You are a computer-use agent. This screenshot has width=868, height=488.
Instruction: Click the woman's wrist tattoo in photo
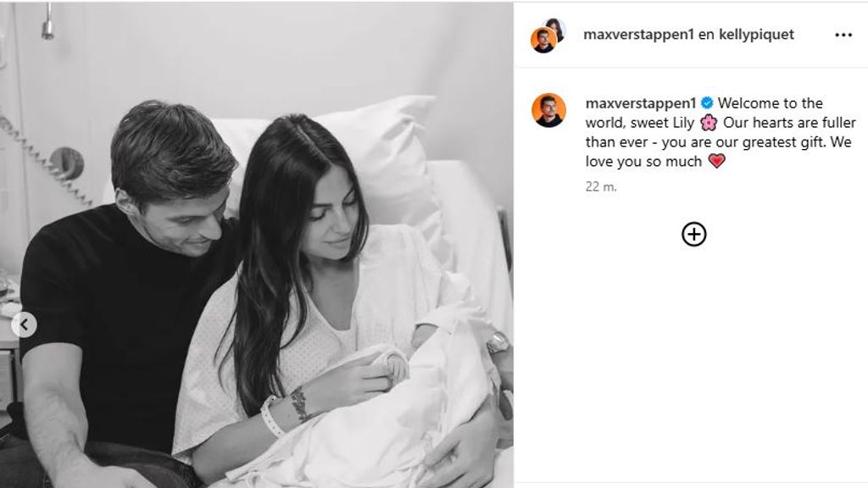point(299,403)
